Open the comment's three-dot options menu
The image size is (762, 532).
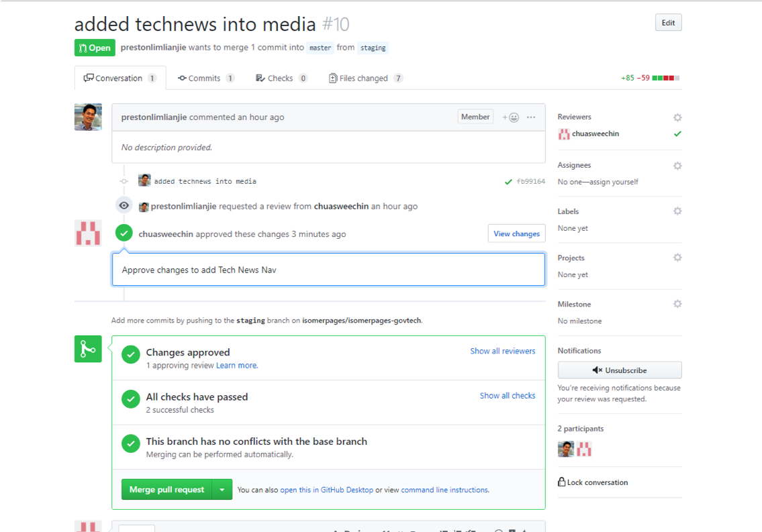click(x=531, y=117)
